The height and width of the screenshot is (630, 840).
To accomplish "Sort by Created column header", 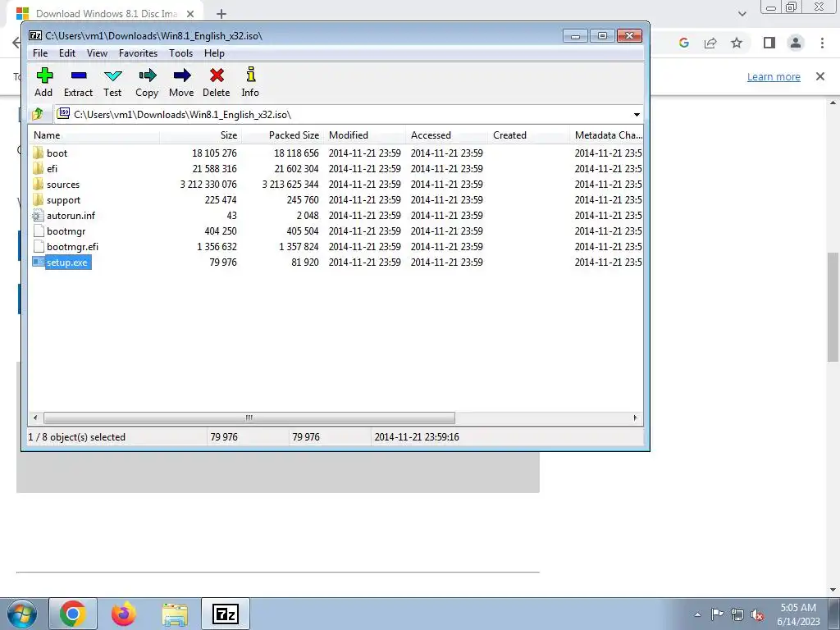I will (528, 135).
